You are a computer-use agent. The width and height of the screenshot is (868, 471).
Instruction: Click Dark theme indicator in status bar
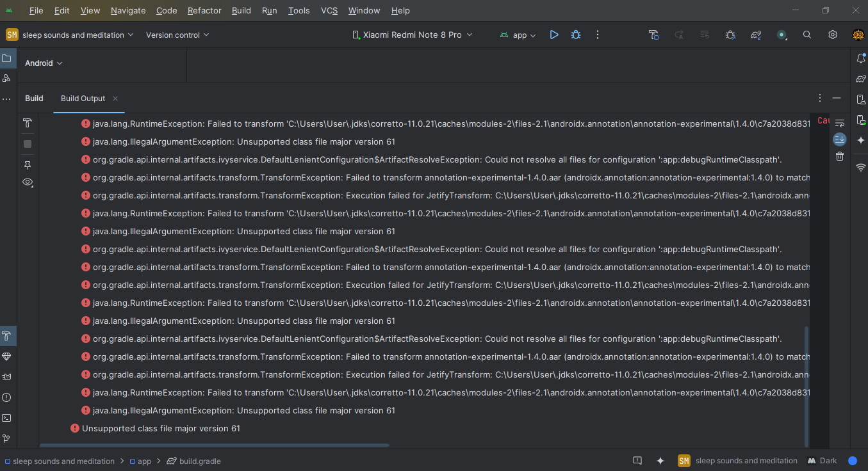823,461
